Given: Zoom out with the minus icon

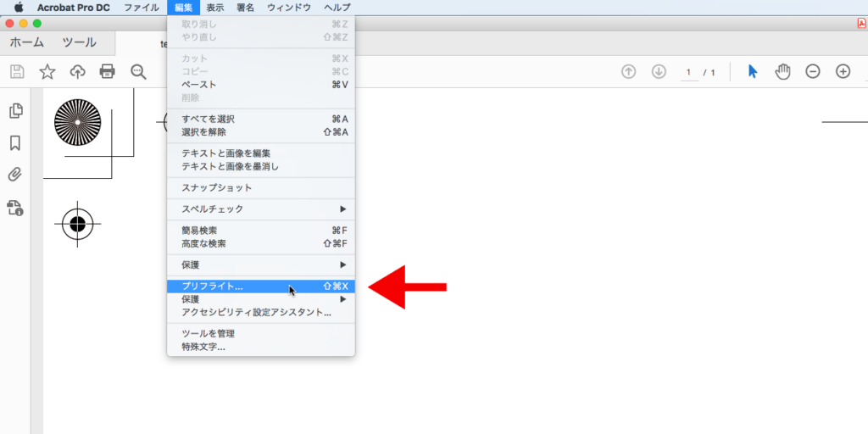Looking at the screenshot, I should 813,71.
